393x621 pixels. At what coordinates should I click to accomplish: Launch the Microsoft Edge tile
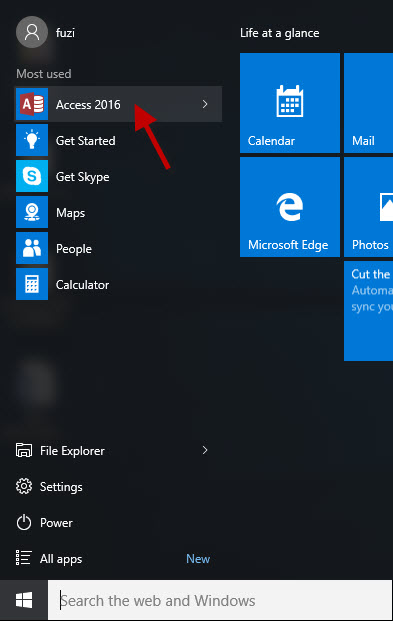coord(290,207)
